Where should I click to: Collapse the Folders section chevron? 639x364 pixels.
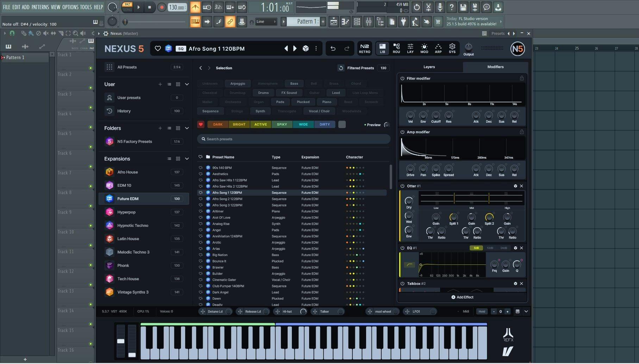(187, 128)
